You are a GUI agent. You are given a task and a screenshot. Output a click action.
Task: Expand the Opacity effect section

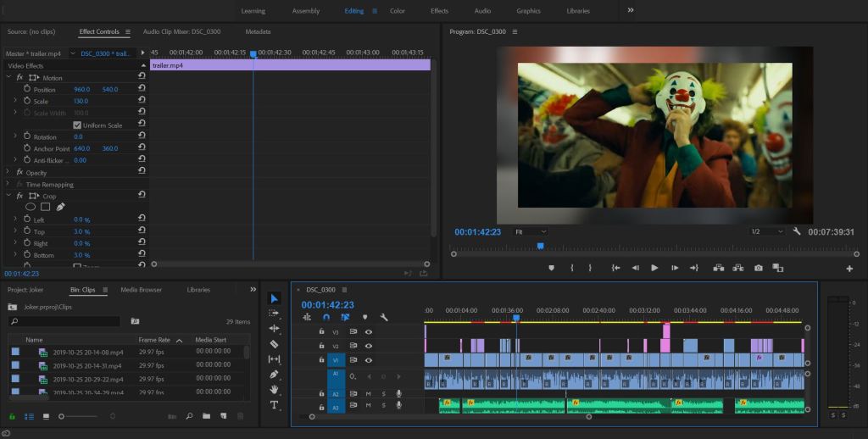[x=9, y=173]
